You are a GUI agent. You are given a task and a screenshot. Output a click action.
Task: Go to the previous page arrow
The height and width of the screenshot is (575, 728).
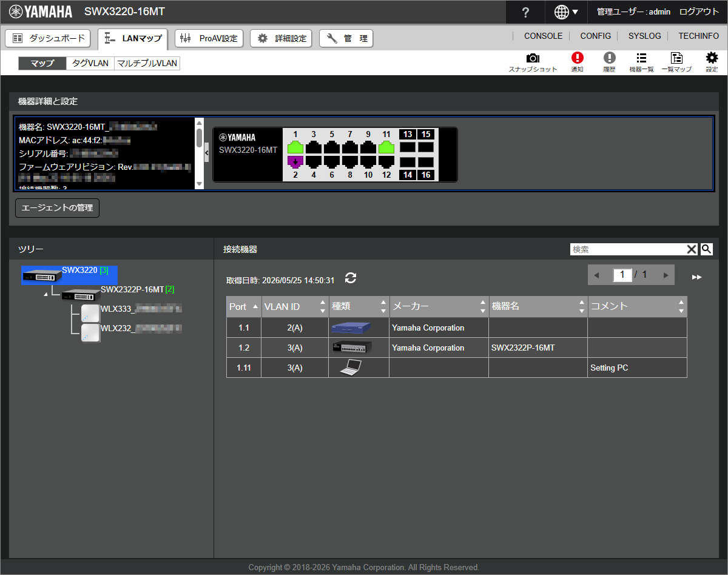point(596,275)
